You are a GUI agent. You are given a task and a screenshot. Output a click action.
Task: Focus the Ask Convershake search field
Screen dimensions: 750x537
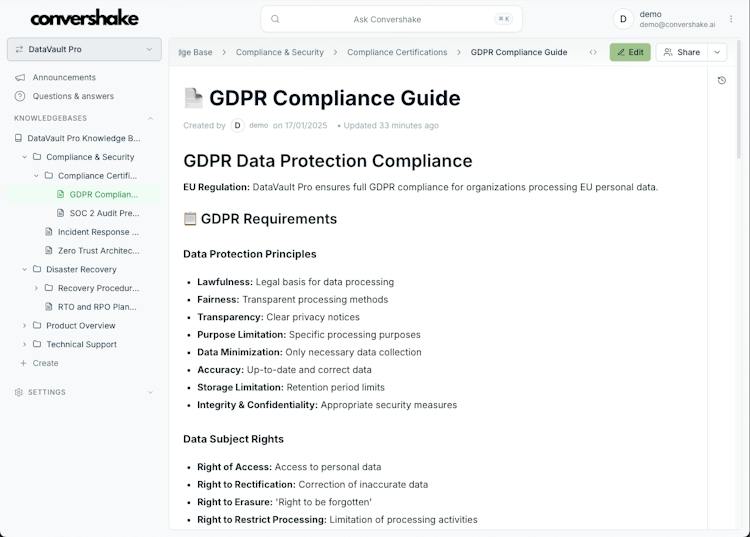click(x=391, y=19)
